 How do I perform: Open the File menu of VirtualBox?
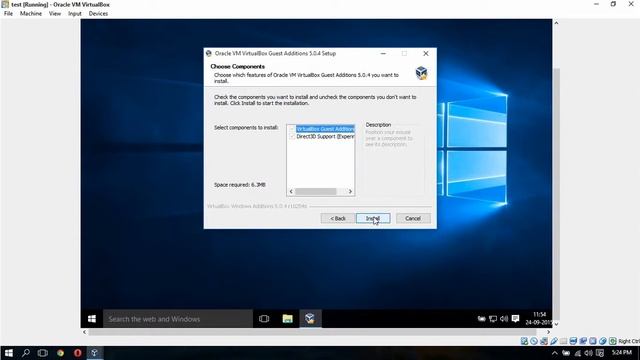[8, 13]
